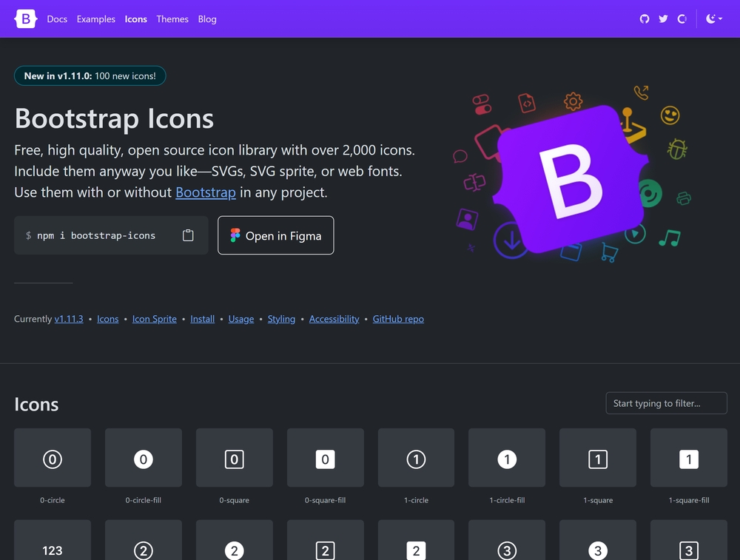This screenshot has width=740, height=560.
Task: Go to the Icon Sprite link
Action: [155, 319]
